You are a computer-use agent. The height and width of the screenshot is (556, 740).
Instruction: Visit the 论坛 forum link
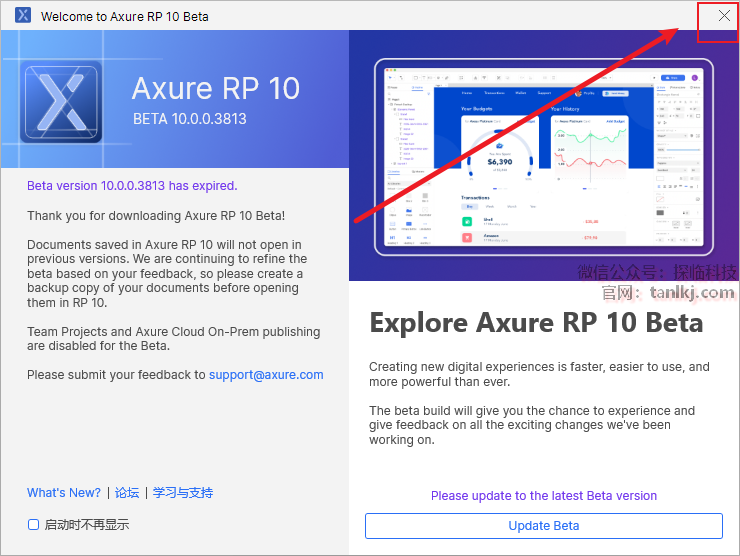(x=127, y=492)
